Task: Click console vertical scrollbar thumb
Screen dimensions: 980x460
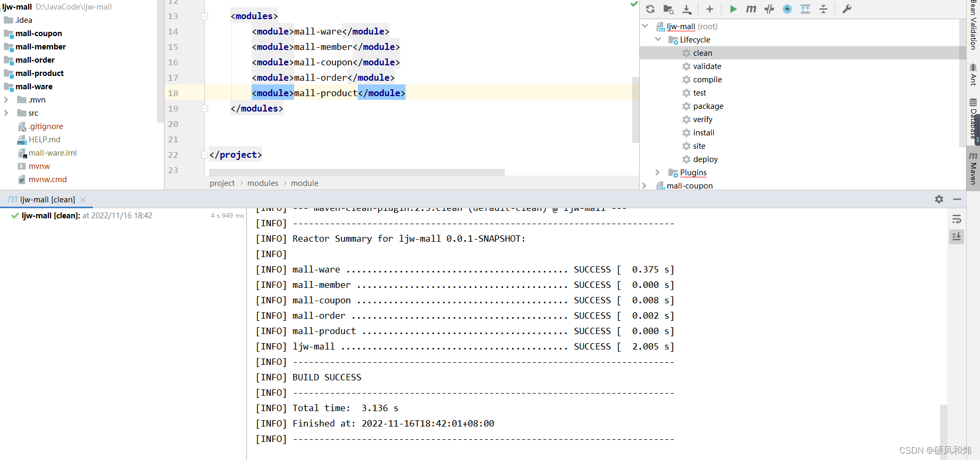Action: click(943, 432)
